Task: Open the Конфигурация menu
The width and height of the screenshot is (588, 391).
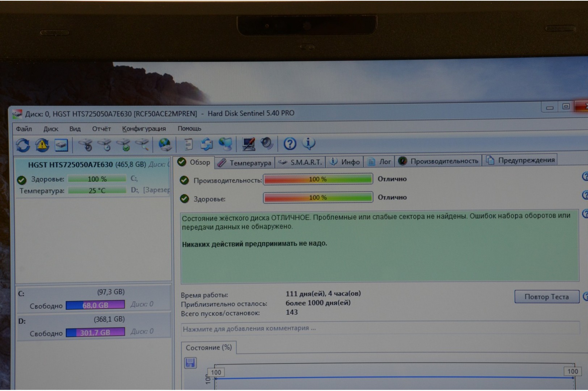Action: pos(144,129)
